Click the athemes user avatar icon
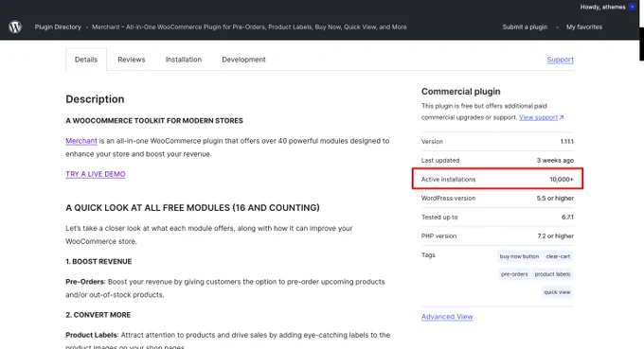Screen dimensions: 644x349 pyautogui.click(x=632, y=7)
